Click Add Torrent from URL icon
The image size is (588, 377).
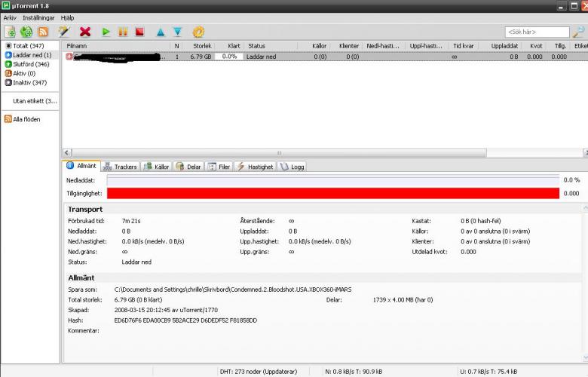click(x=26, y=32)
